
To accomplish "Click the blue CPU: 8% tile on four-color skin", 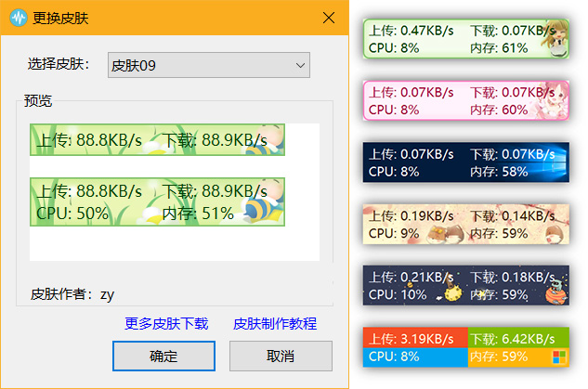I will point(415,357).
